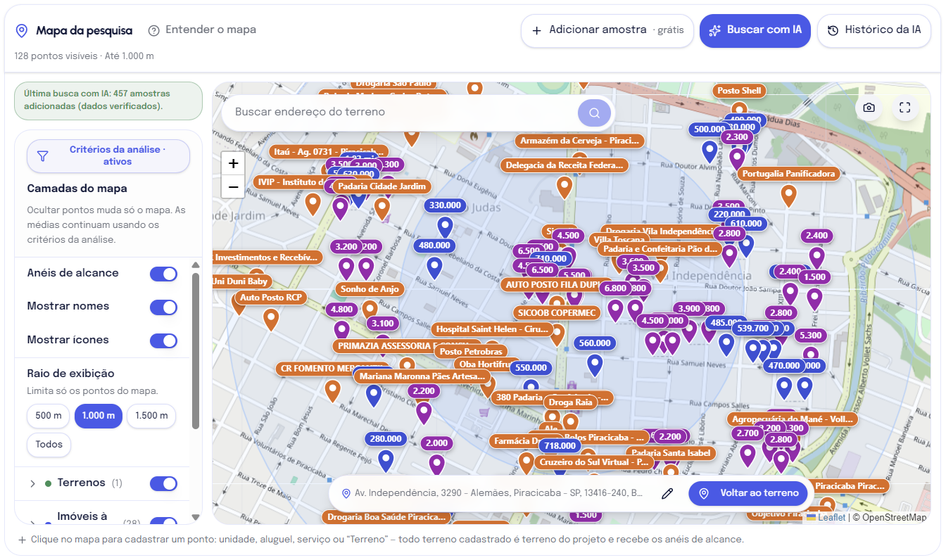Open the OpenStreetMap attribution link

point(894,518)
